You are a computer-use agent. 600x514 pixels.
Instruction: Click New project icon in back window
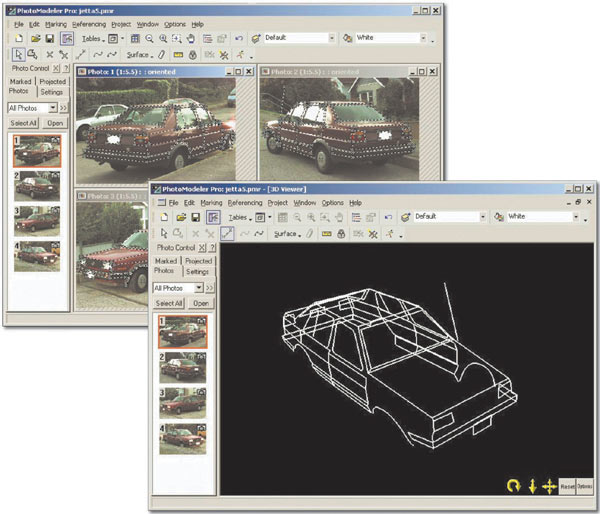pyautogui.click(x=19, y=38)
